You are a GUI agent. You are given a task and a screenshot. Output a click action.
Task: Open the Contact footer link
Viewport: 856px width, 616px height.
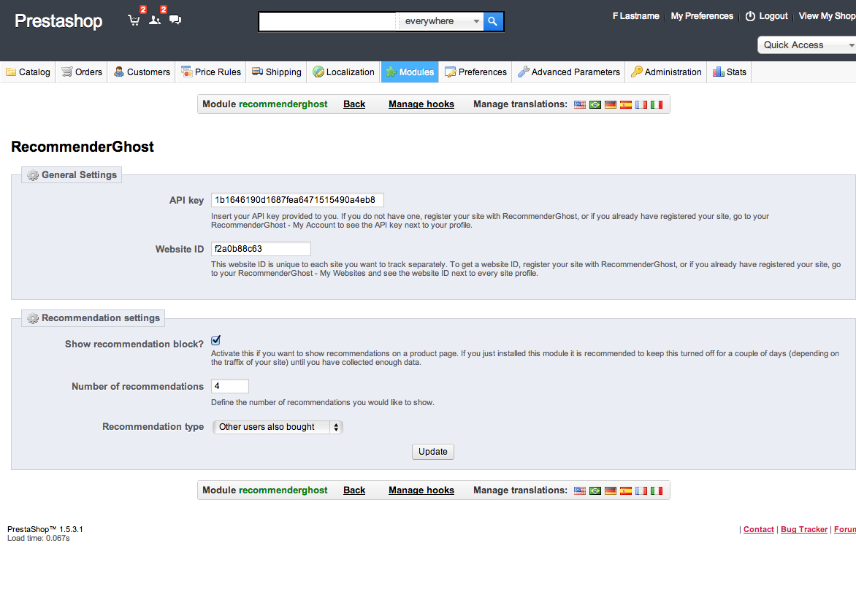[759, 530]
